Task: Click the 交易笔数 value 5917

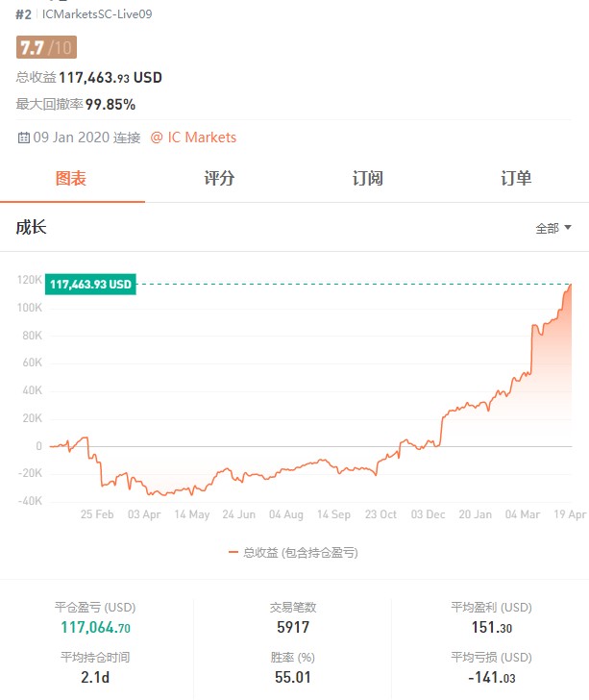Action: [x=293, y=628]
